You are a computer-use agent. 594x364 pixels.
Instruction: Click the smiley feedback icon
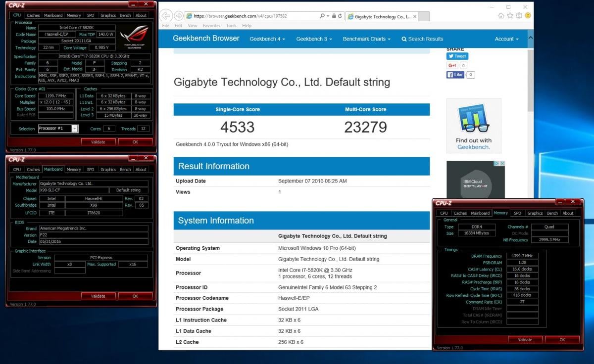(x=528, y=15)
